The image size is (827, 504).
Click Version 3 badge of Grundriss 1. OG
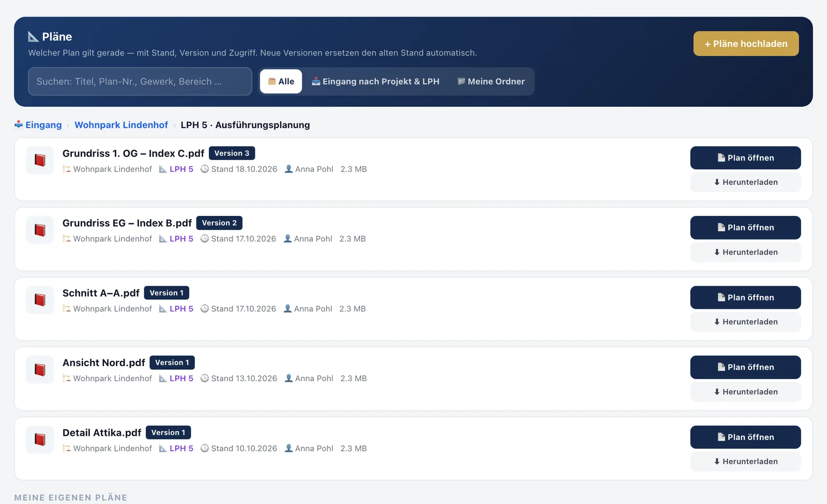[232, 153]
